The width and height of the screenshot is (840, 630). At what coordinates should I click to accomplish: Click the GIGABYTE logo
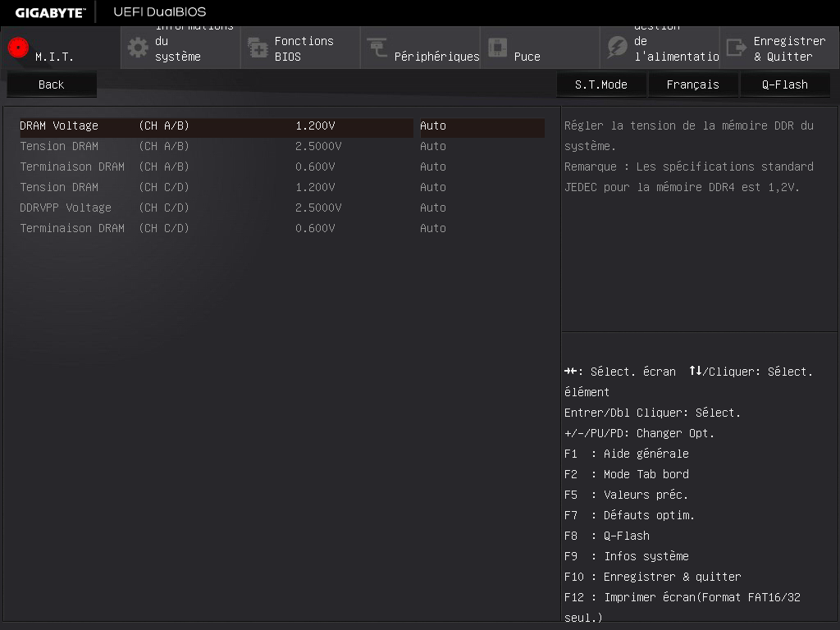(x=50, y=12)
